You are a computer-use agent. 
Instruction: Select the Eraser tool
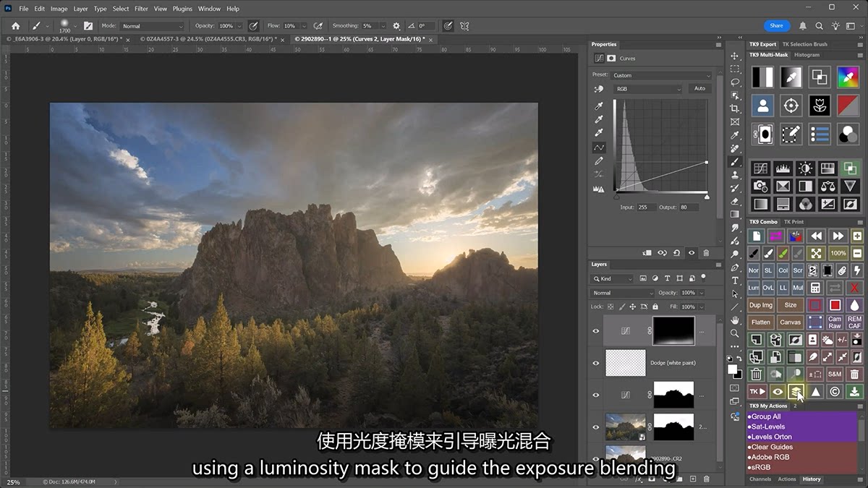point(735,201)
